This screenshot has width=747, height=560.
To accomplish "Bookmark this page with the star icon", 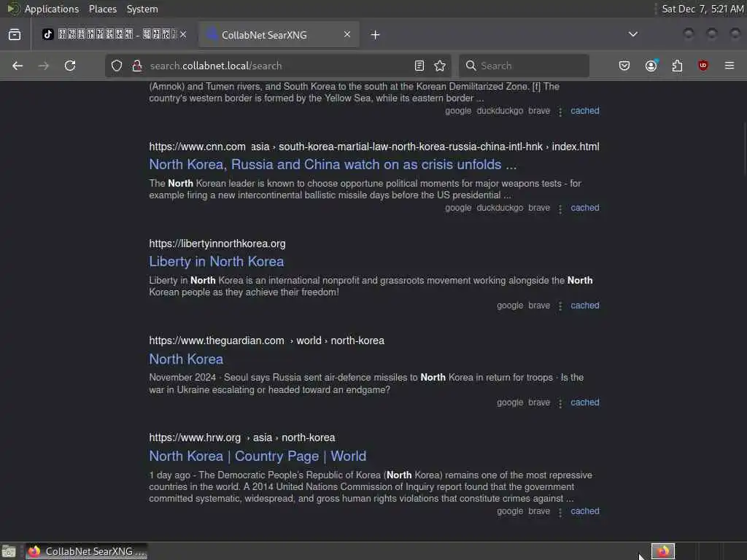I will click(x=440, y=66).
